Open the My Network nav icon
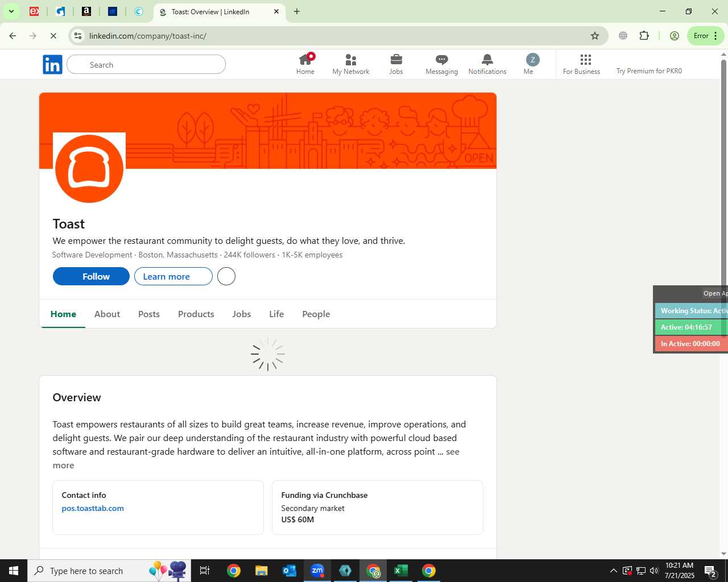This screenshot has height=582, width=728. point(351,64)
